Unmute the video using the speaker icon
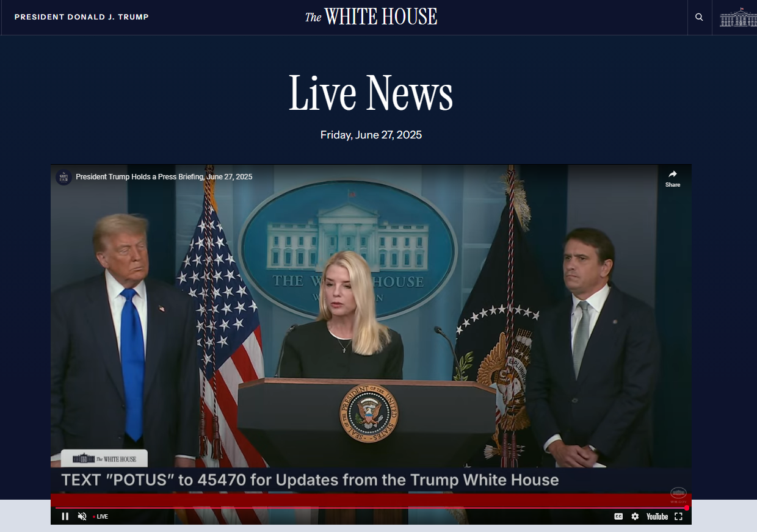757x532 pixels. click(82, 517)
